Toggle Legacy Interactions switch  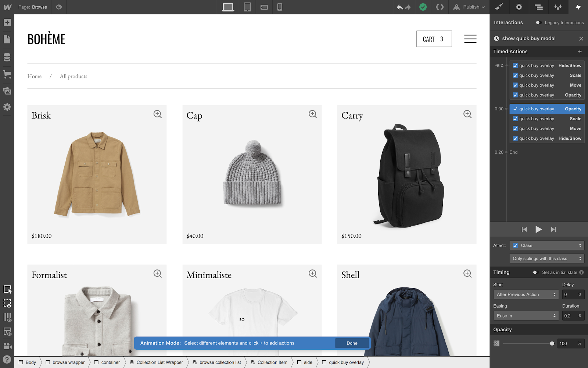[538, 22]
